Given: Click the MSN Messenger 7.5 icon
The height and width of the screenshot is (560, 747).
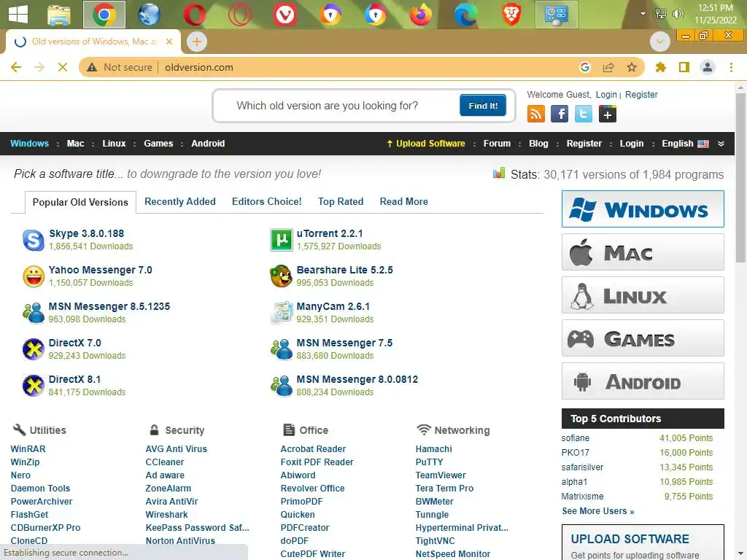Looking at the screenshot, I should click(x=281, y=349).
